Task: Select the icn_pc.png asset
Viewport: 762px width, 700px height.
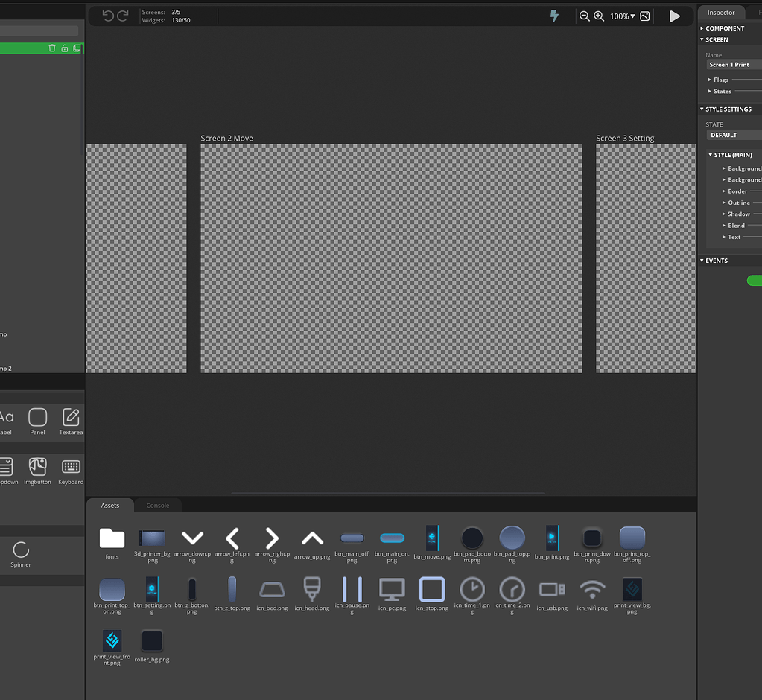Action: pyautogui.click(x=393, y=594)
